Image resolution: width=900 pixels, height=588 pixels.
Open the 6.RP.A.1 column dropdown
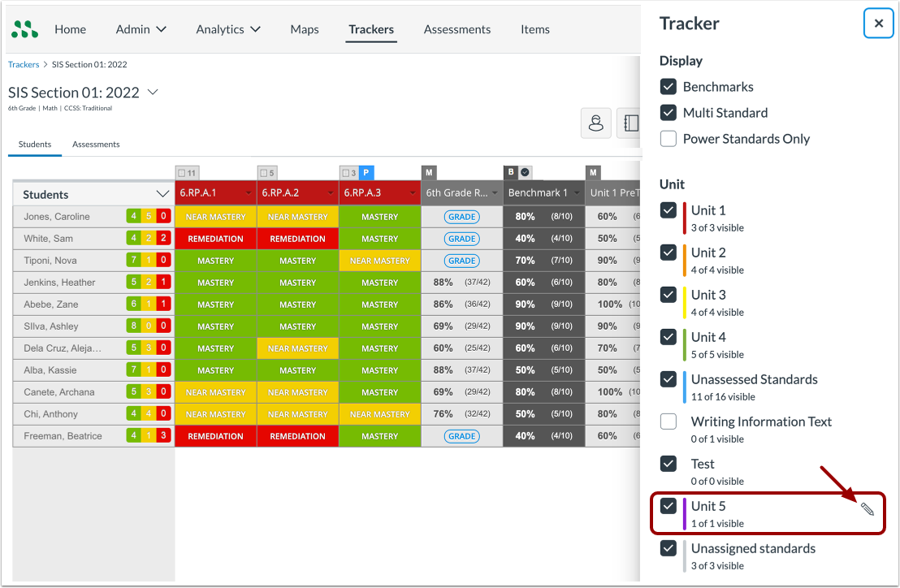(249, 193)
